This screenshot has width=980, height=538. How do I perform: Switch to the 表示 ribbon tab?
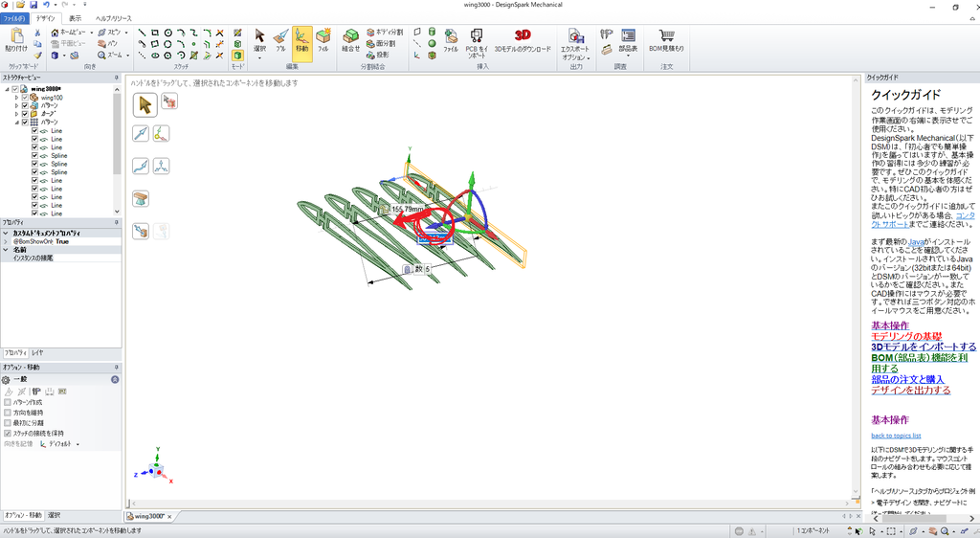75,18
